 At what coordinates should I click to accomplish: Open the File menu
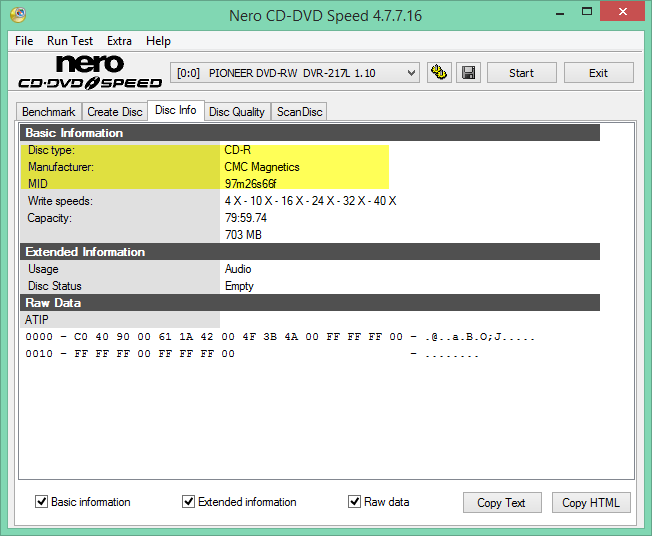coord(24,41)
